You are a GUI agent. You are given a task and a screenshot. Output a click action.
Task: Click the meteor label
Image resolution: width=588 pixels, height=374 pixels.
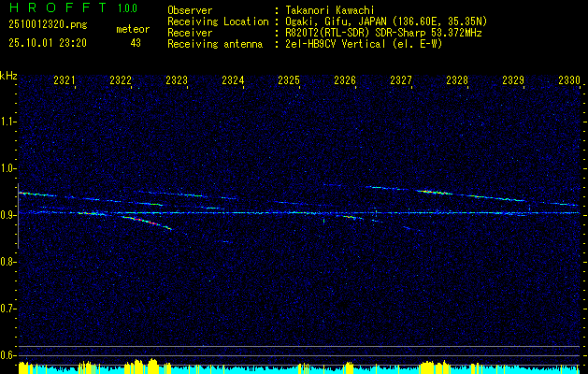[x=133, y=29]
